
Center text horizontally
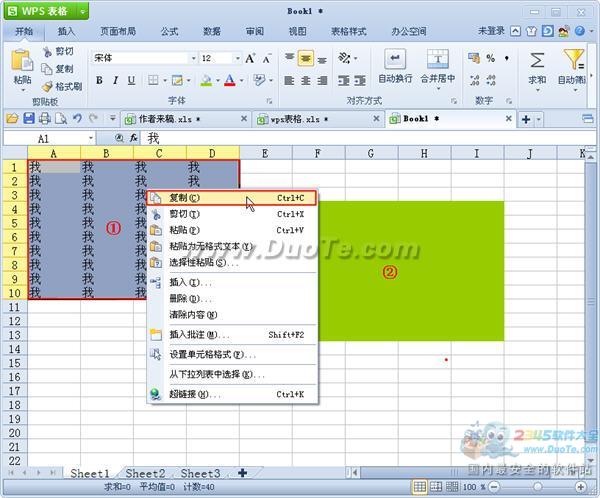(x=306, y=80)
